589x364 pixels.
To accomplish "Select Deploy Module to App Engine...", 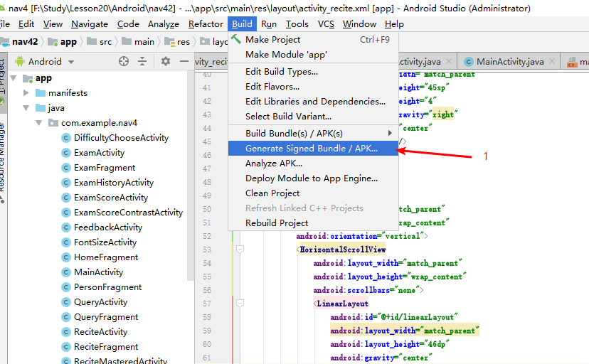I will [313, 178].
